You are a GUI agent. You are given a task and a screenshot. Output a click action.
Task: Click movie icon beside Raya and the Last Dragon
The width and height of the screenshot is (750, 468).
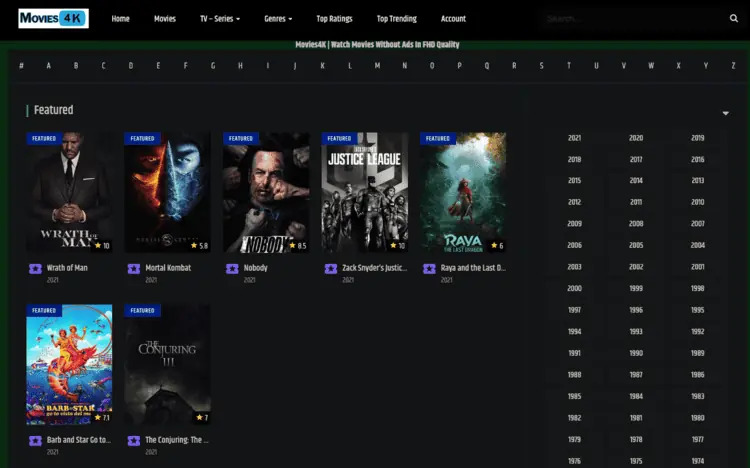pos(429,268)
